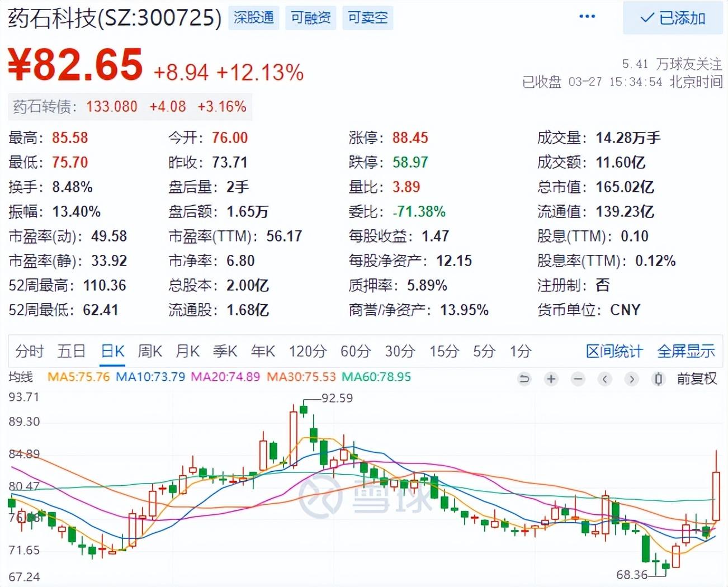
Task: Select the 季K chart tab
Action: coord(225,351)
